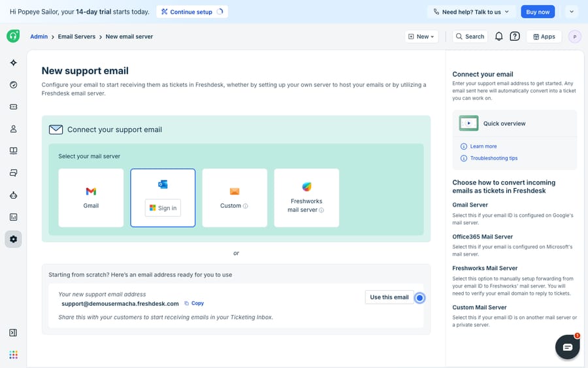Click the help question mark icon

point(515,37)
